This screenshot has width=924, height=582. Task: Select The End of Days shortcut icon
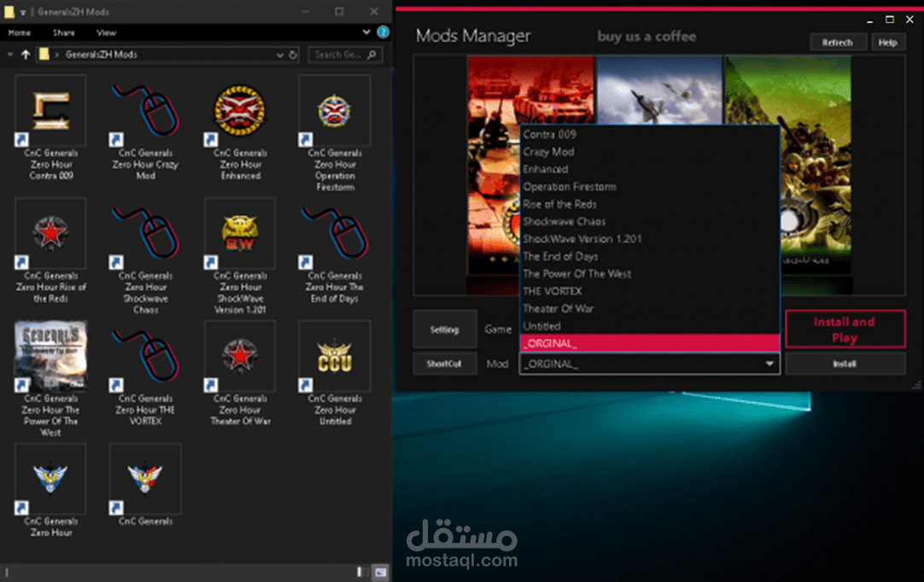tap(334, 233)
